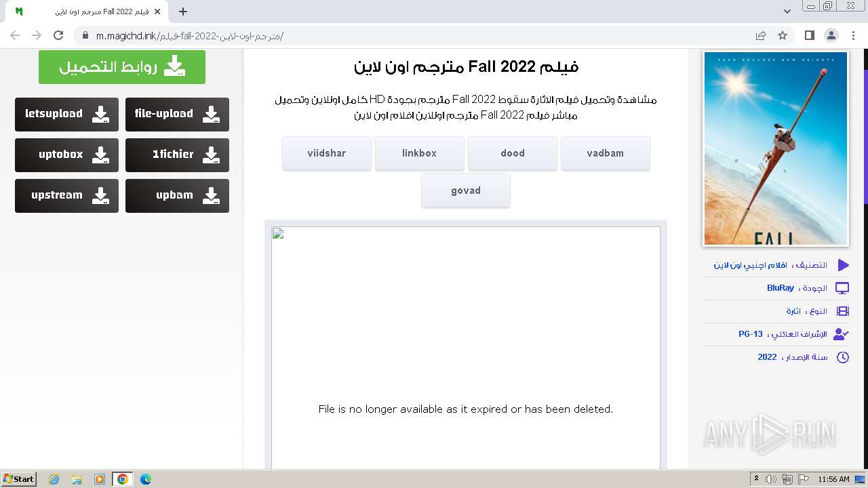Viewport: 868px width, 488px height.
Task: Click the network tray icon
Action: pyautogui.click(x=787, y=479)
